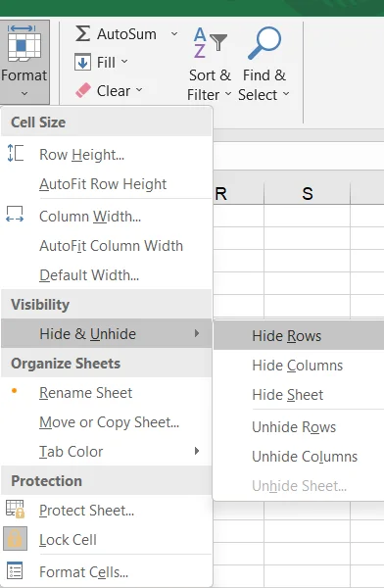Open Tab Color menu item

click(107, 452)
